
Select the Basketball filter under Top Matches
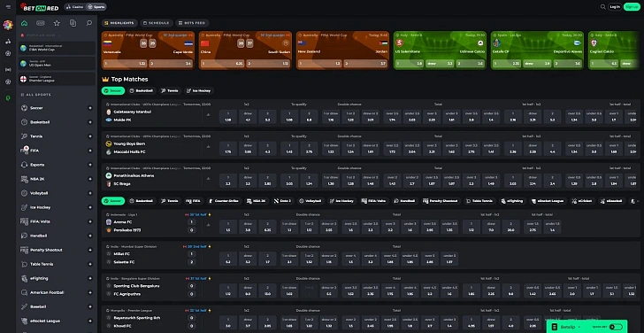click(141, 90)
